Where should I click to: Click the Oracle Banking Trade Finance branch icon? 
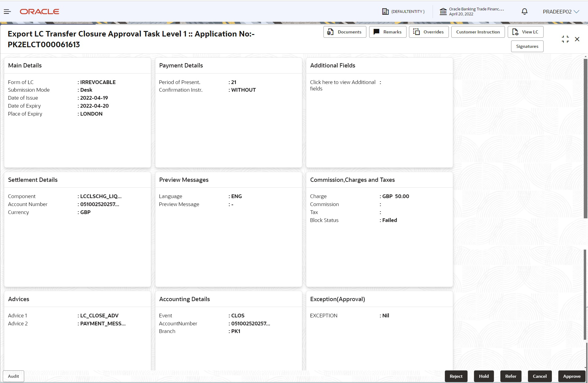pos(443,11)
